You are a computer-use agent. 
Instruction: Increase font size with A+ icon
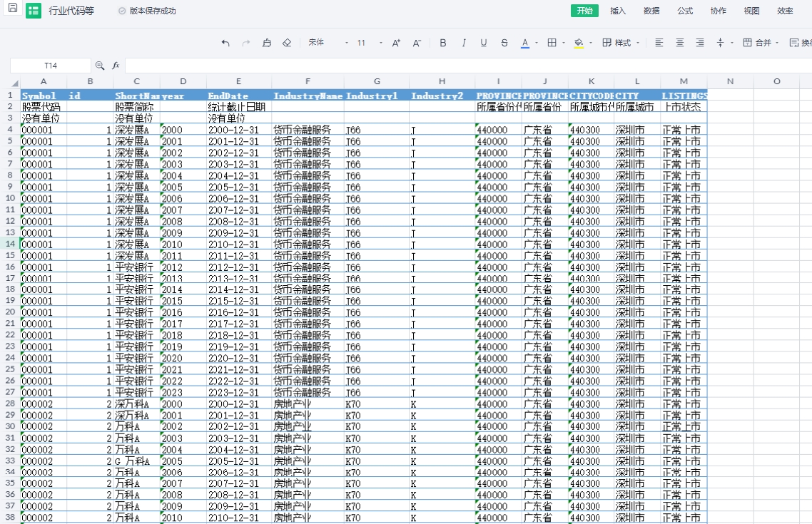click(x=396, y=43)
